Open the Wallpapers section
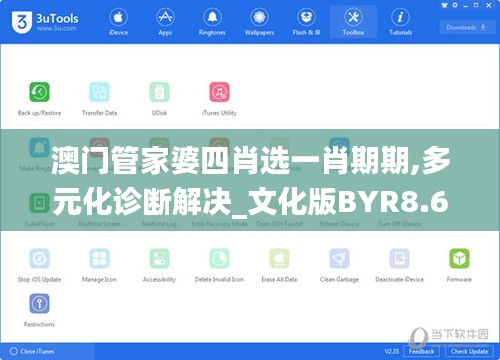Viewport: 500px width, 360px height. click(259, 22)
